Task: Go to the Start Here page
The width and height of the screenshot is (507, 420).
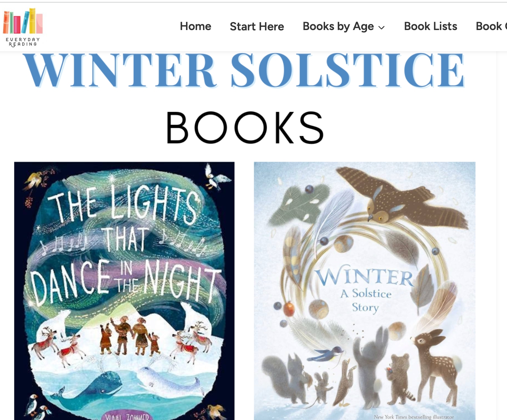Action: [x=257, y=26]
